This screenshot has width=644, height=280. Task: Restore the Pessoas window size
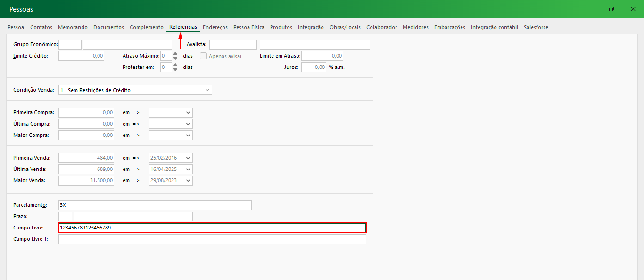pos(611,9)
